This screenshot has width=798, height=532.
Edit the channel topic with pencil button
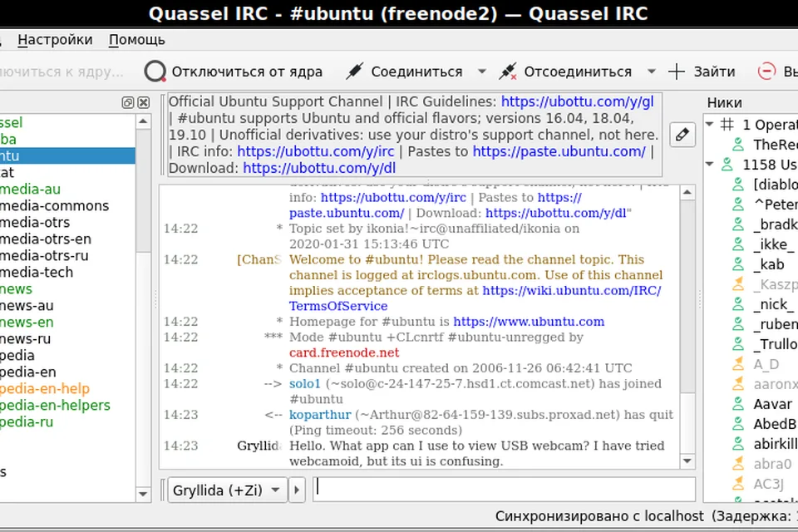682,135
